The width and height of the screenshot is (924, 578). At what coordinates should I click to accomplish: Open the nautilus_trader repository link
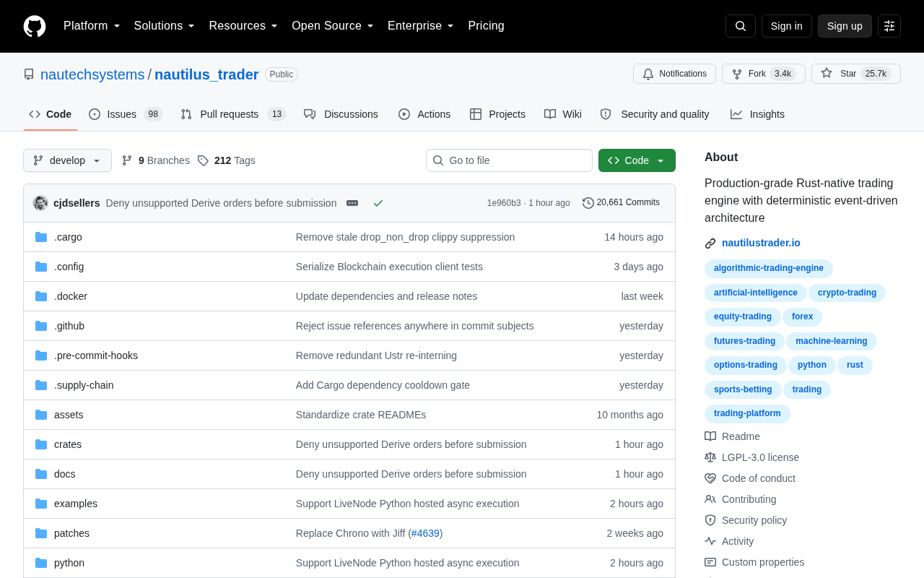[206, 74]
